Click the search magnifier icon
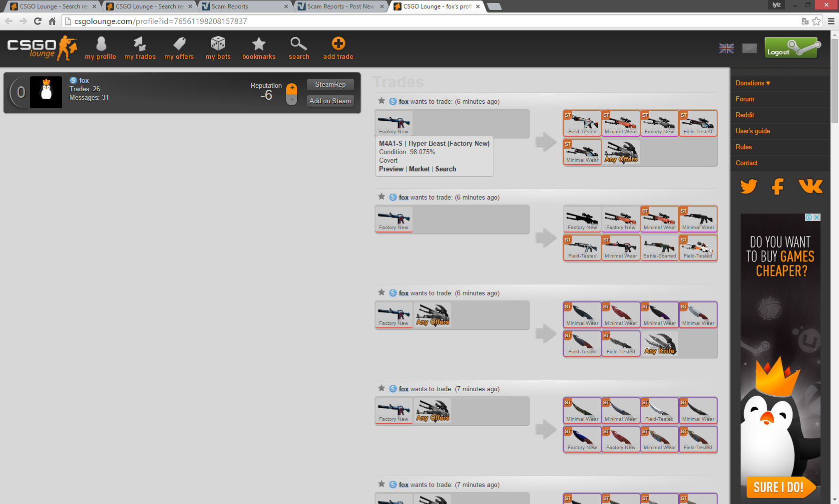Screen dimensions: 839x504 pyautogui.click(x=299, y=44)
